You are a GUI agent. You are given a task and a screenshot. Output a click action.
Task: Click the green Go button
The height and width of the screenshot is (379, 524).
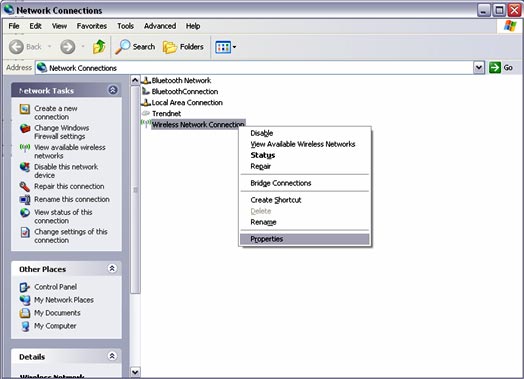click(501, 68)
